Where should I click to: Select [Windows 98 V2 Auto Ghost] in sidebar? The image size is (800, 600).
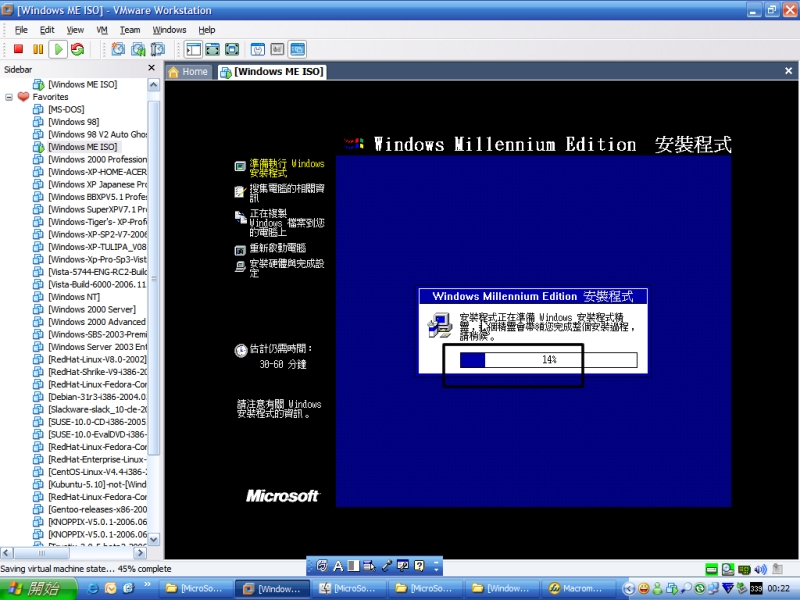[x=97, y=134]
